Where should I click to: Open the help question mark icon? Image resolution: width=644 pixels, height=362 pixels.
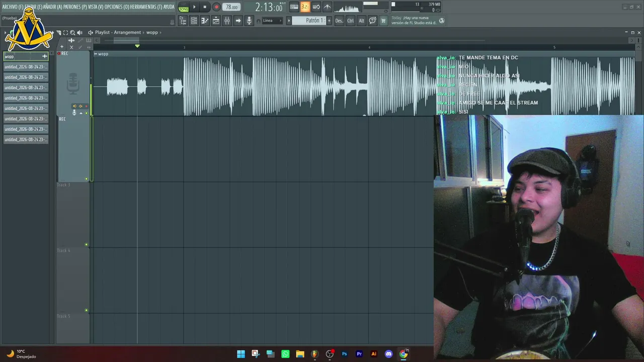click(x=372, y=21)
